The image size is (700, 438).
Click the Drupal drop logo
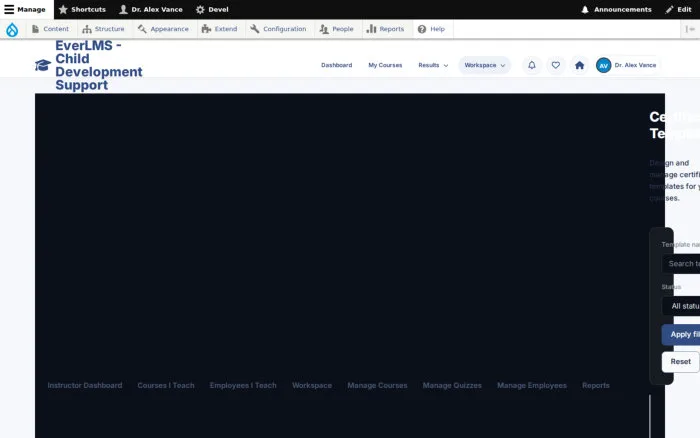coord(12,29)
